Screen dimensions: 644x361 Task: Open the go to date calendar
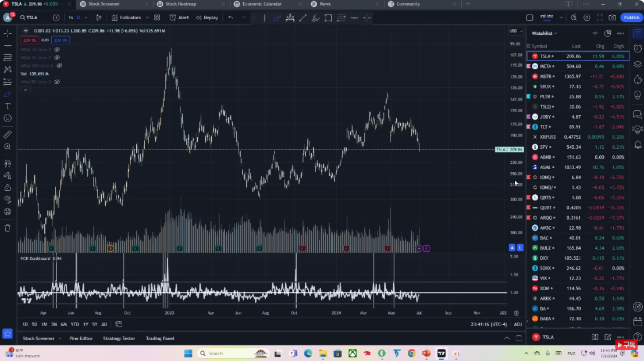pos(118,324)
